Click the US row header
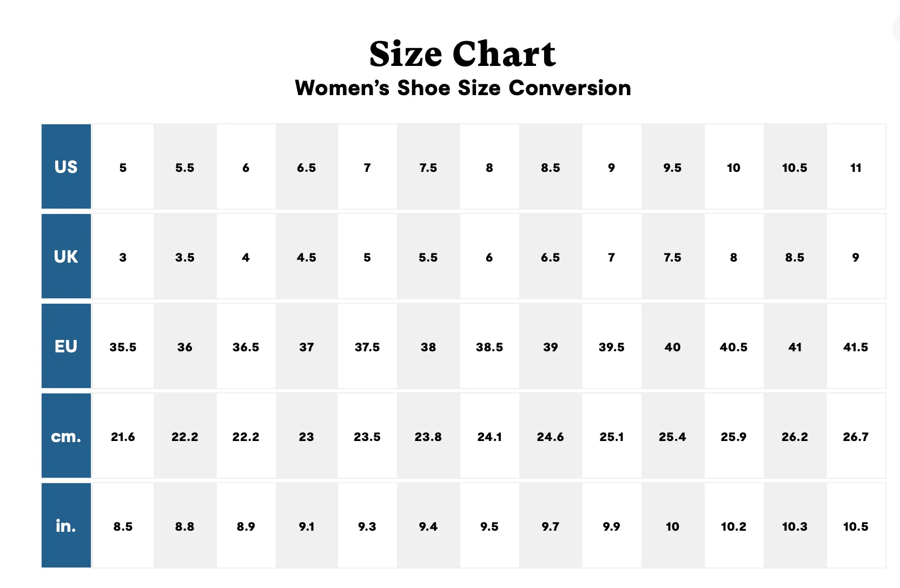This screenshot has width=900, height=588. pyautogui.click(x=66, y=166)
